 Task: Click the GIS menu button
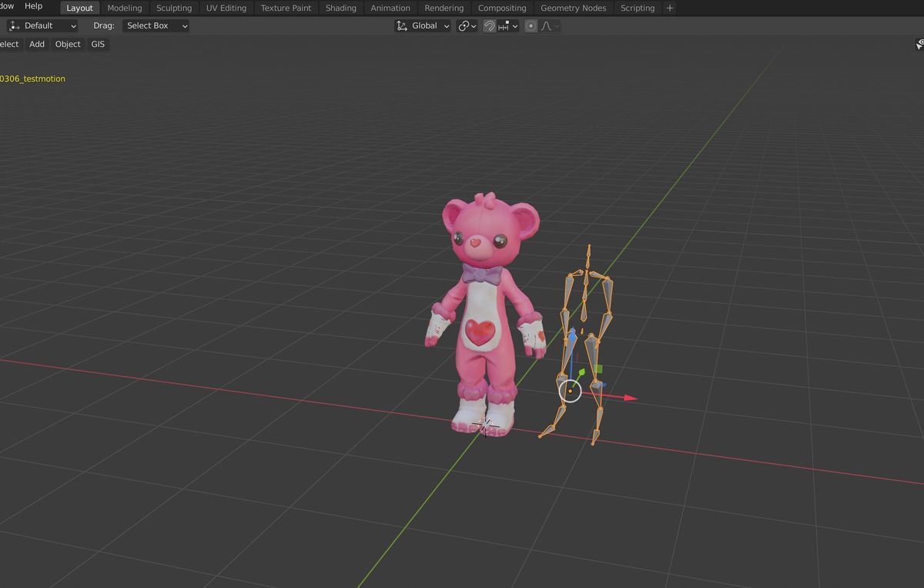(97, 44)
